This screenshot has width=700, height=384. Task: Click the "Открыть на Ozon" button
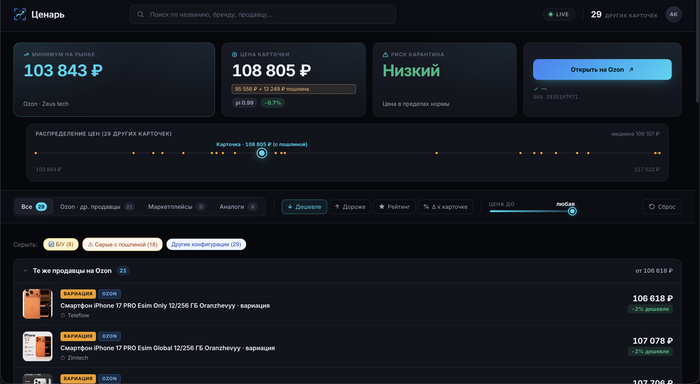click(602, 70)
